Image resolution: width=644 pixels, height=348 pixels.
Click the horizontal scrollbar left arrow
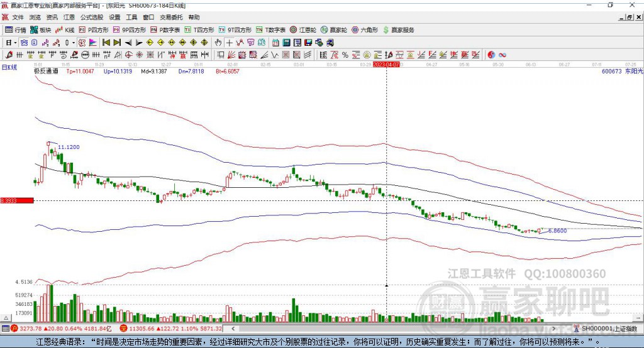[233, 329]
